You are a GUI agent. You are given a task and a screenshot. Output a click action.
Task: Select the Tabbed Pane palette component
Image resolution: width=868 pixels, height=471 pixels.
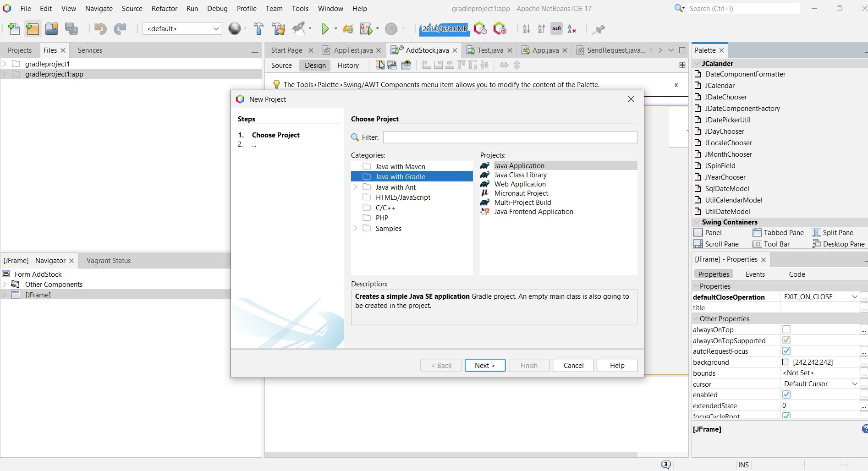(x=778, y=233)
